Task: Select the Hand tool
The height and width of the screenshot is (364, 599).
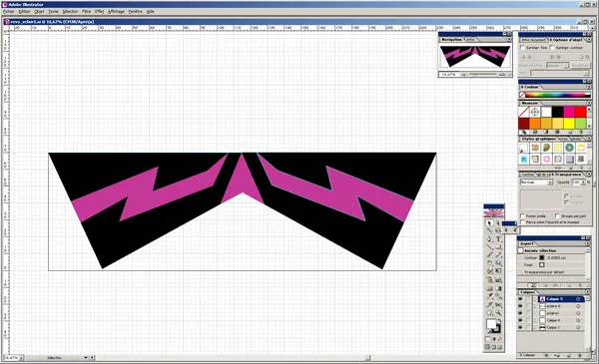Action: [x=490, y=313]
